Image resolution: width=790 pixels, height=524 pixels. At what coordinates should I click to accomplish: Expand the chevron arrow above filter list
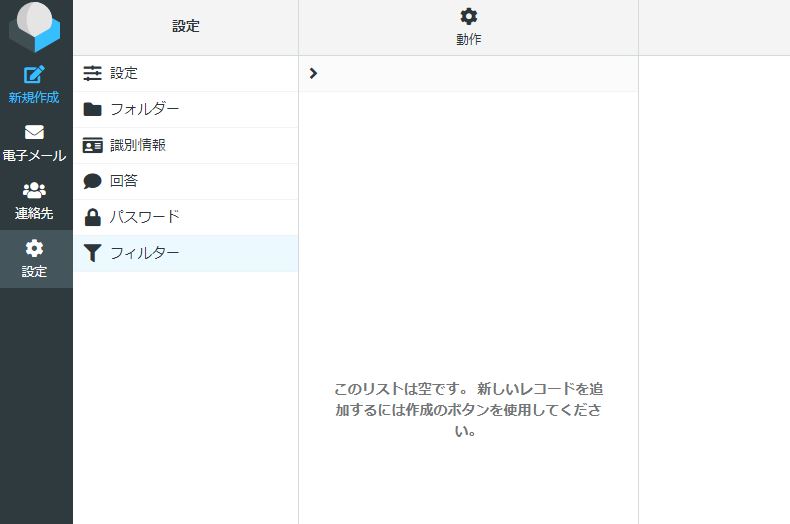[x=313, y=73]
